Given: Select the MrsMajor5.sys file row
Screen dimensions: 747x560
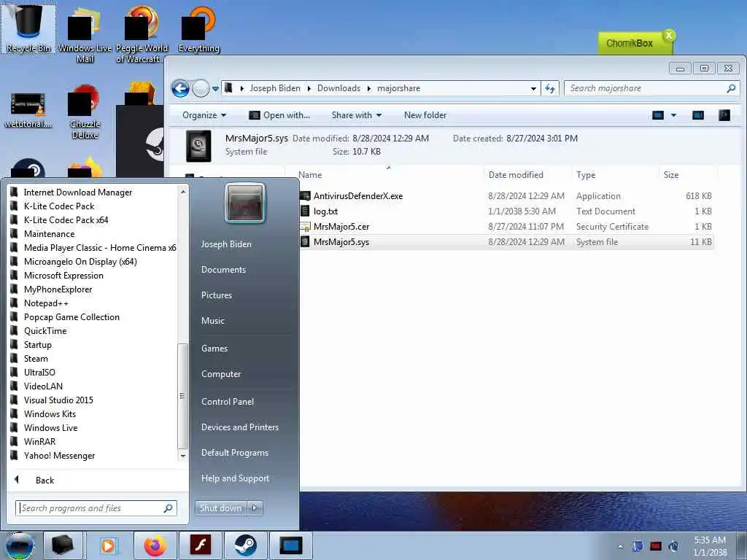Looking at the screenshot, I should [x=506, y=242].
